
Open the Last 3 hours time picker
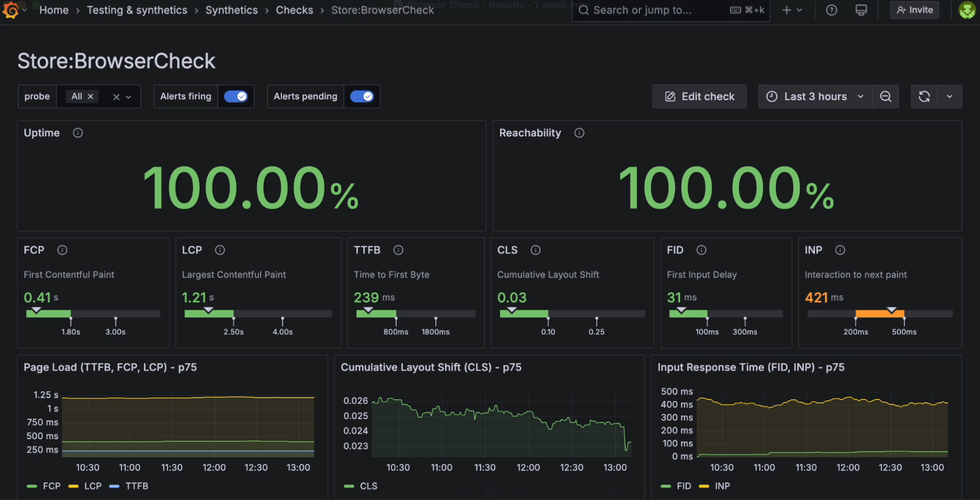(x=815, y=97)
